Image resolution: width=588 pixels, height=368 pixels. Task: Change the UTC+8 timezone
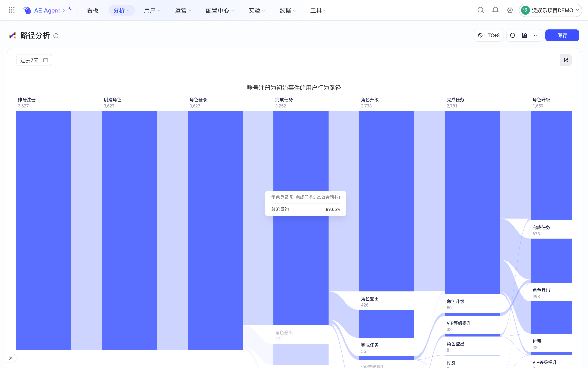point(489,35)
